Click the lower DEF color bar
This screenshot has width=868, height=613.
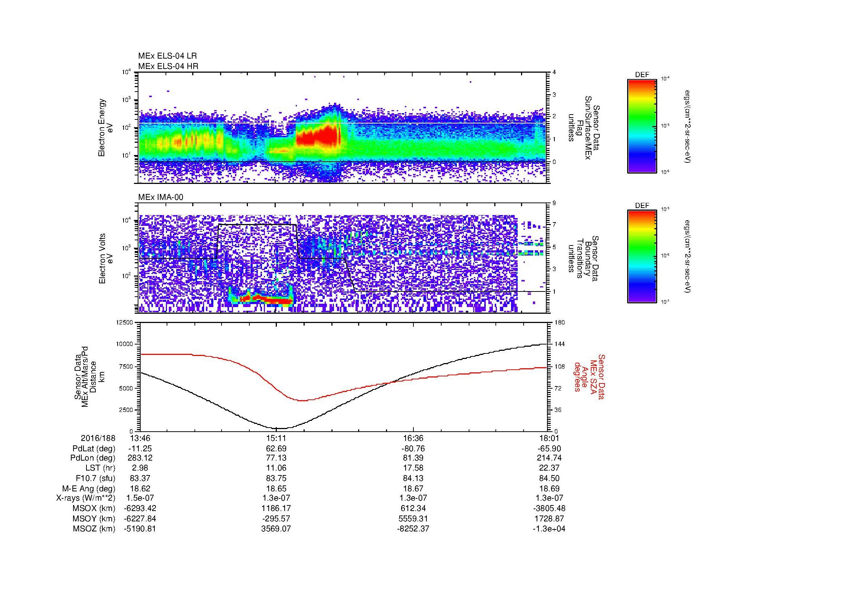[642, 257]
